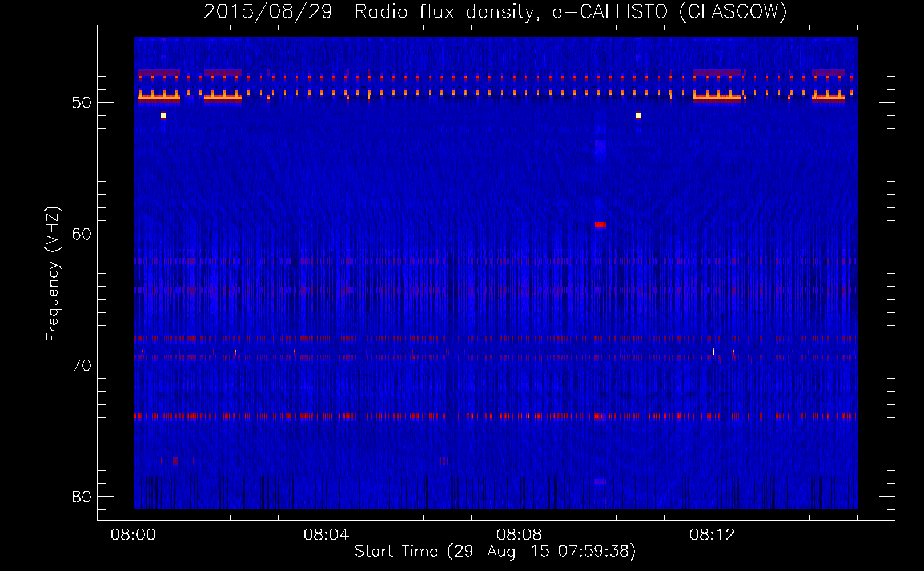Click the plot title '2015/08/29 Radio flux density, e-CALLISTO (GLASGOW)'

pos(495,11)
